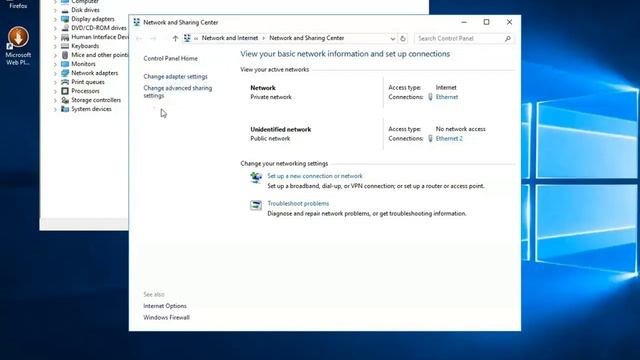Open the address bar history dropdown
The image size is (640, 360).
pos(392,38)
